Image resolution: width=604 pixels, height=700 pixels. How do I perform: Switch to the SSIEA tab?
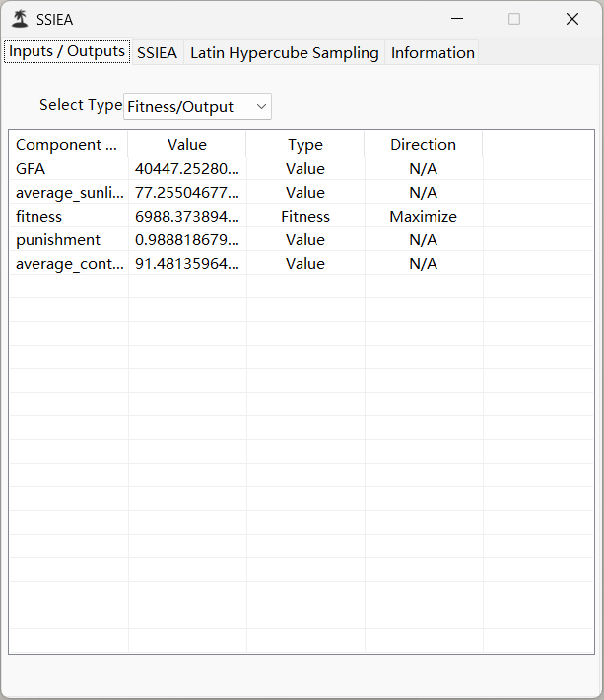pyautogui.click(x=158, y=53)
